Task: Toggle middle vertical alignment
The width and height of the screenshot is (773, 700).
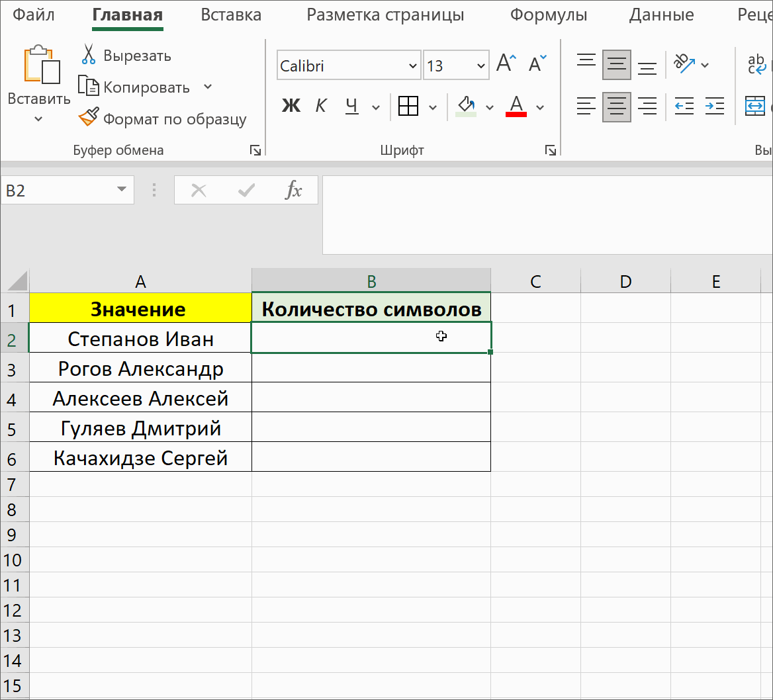Action: (x=617, y=65)
